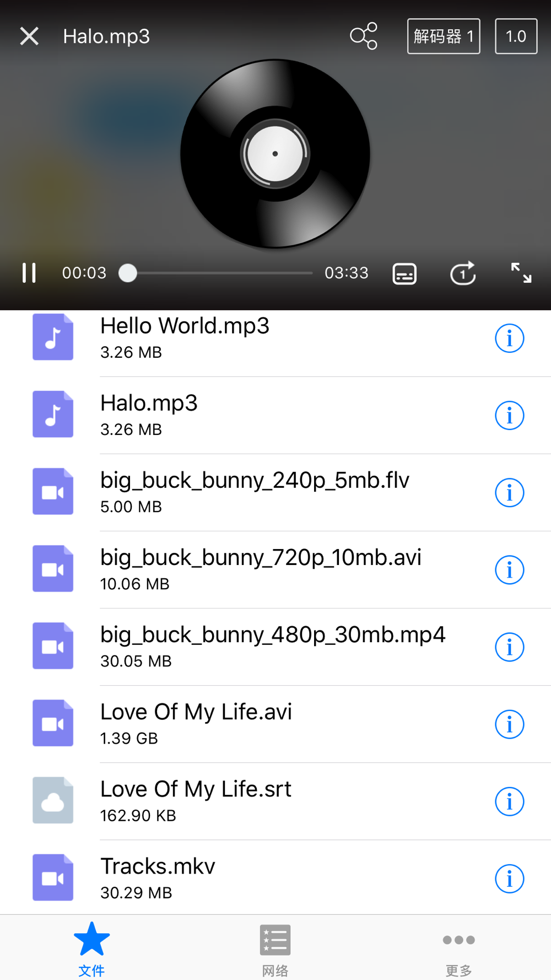Screen dimensions: 551x980
Task: Open big_buck_bunny_720p_10mb.avi video
Action: tap(275, 570)
